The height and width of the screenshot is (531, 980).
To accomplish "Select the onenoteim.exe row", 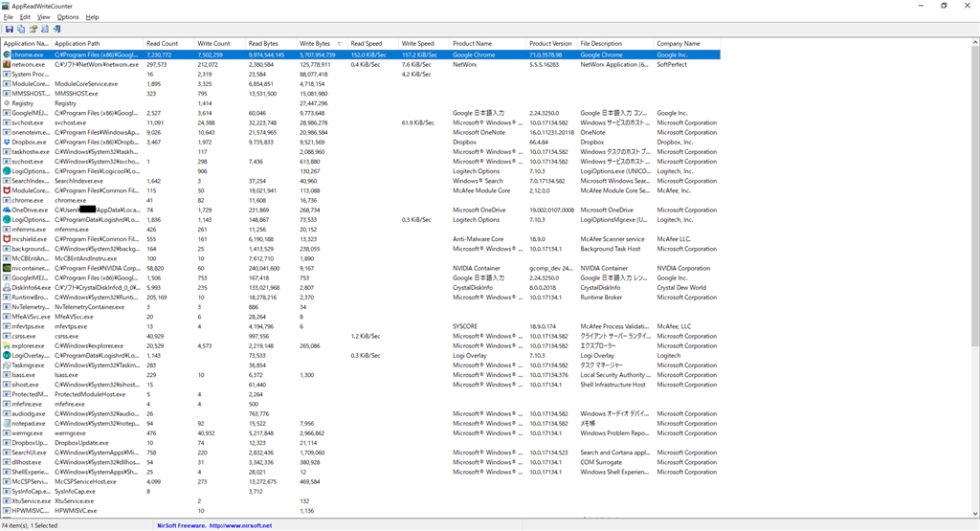I will pos(361,132).
